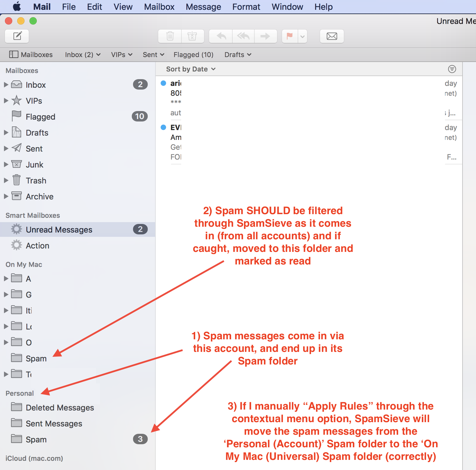This screenshot has width=476, height=470.
Task: Open the A folder under On My Mac
Action: pos(78,279)
